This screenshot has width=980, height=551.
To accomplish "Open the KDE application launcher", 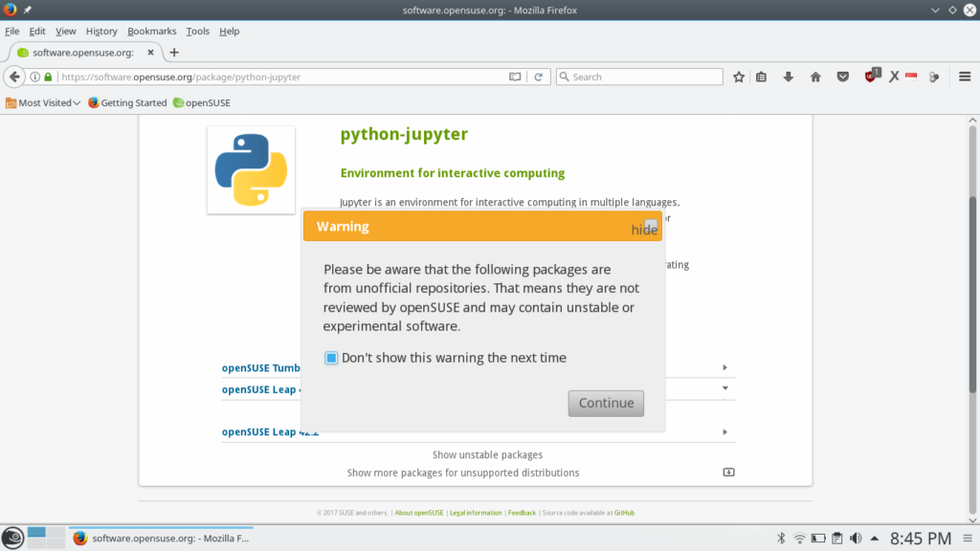I will (x=12, y=538).
